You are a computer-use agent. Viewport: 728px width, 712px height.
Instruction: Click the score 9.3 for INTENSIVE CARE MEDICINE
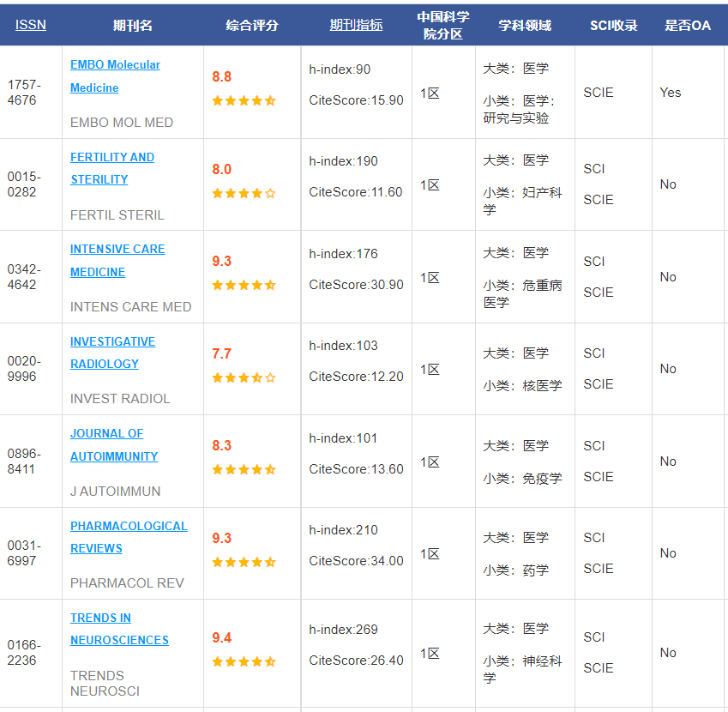(222, 261)
